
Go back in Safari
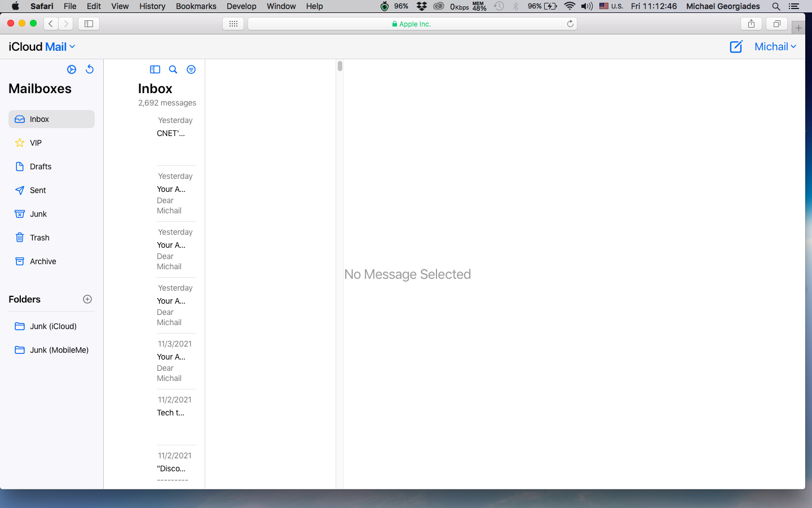[x=51, y=24]
